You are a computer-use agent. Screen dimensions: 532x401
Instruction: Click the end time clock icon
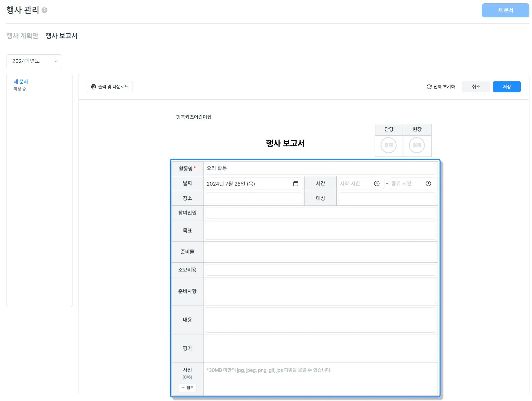pos(428,184)
